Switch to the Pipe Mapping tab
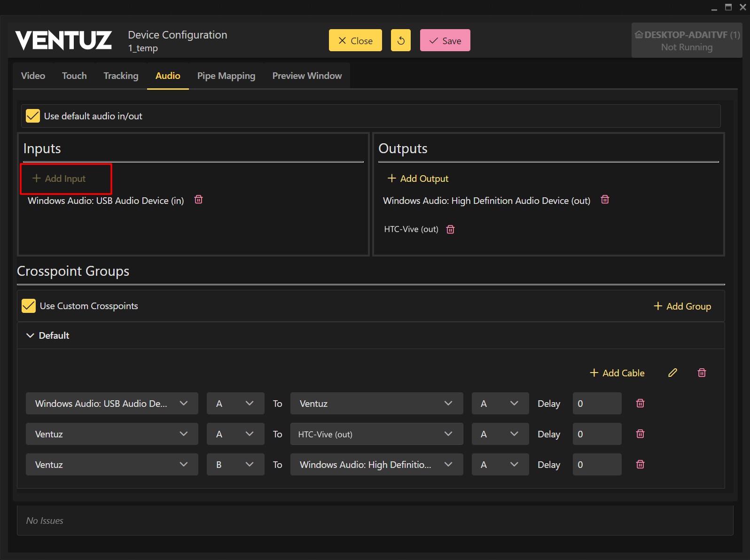The image size is (750, 560). pyautogui.click(x=226, y=76)
